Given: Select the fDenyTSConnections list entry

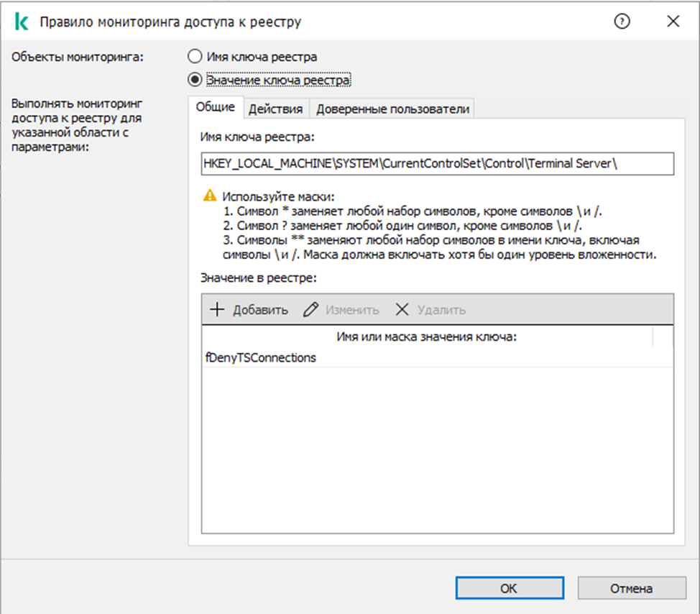Looking at the screenshot, I should tap(262, 357).
